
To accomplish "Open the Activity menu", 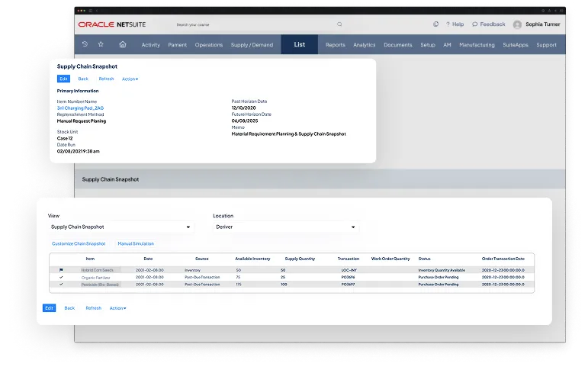I will [x=151, y=45].
